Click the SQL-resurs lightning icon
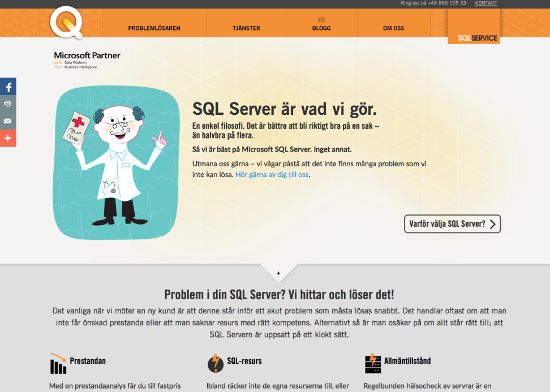The width and height of the screenshot is (550, 392). 216,363
